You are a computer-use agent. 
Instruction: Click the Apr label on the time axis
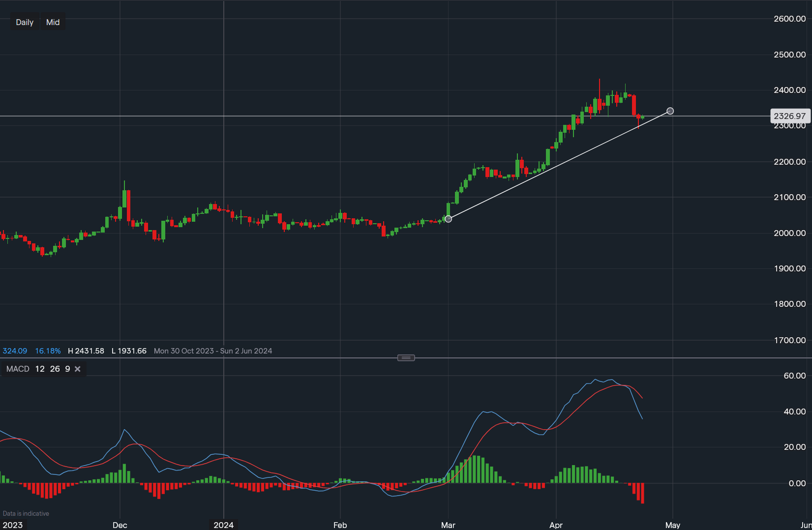pyautogui.click(x=556, y=525)
